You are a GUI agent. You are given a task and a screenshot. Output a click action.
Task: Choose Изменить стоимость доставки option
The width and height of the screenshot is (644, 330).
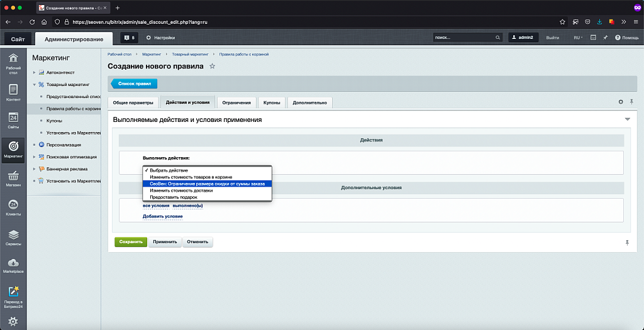click(181, 190)
